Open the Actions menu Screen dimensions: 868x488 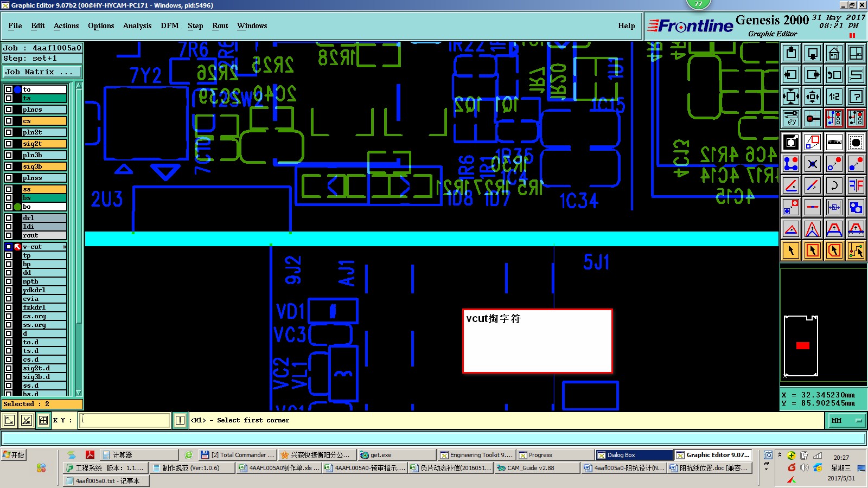(66, 25)
